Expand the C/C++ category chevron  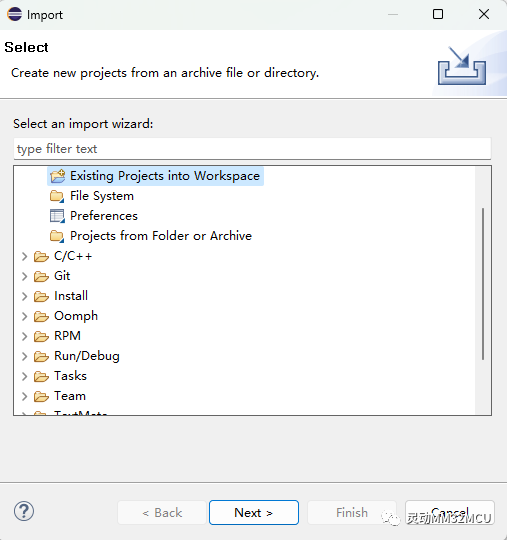pos(24,257)
